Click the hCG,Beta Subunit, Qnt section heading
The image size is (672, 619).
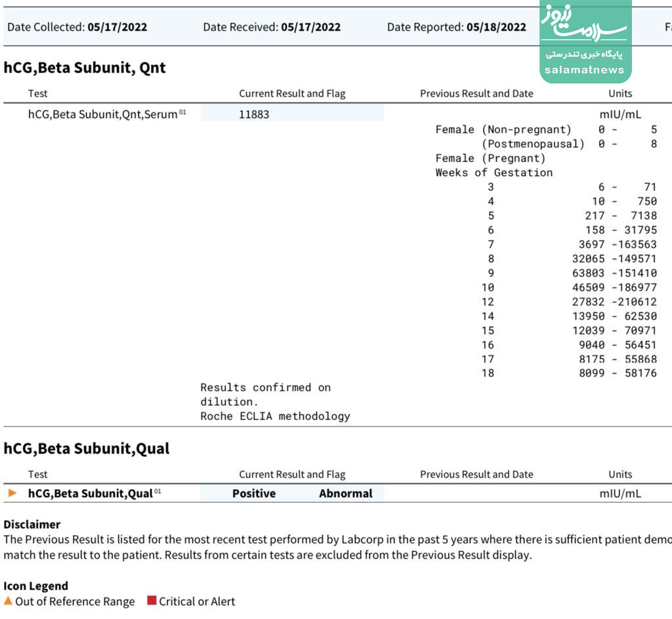pos(85,68)
